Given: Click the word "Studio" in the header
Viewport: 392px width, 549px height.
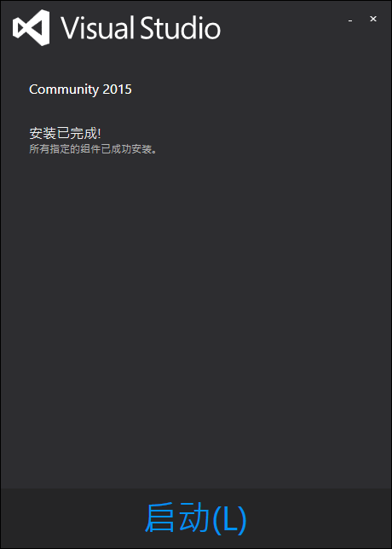Looking at the screenshot, I should [181, 27].
